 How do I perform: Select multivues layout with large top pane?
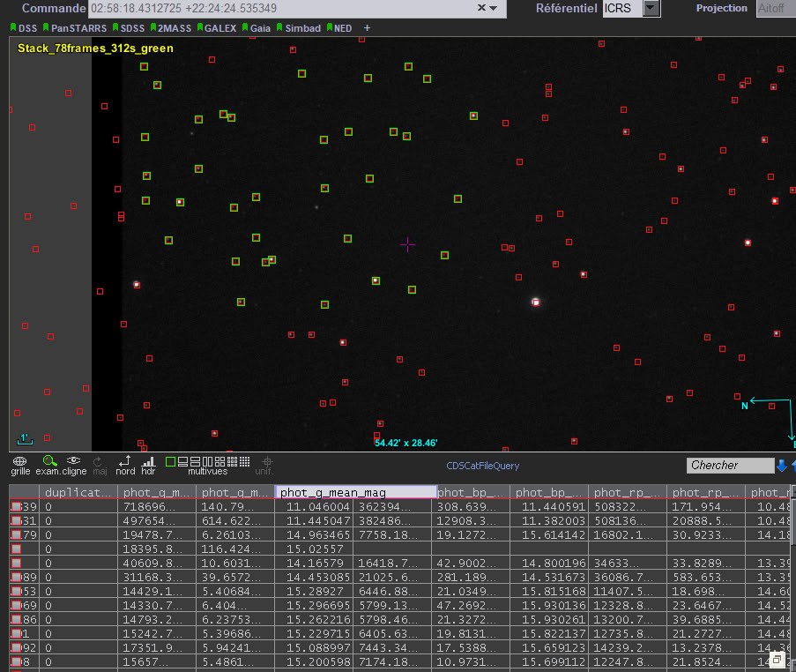point(182,462)
